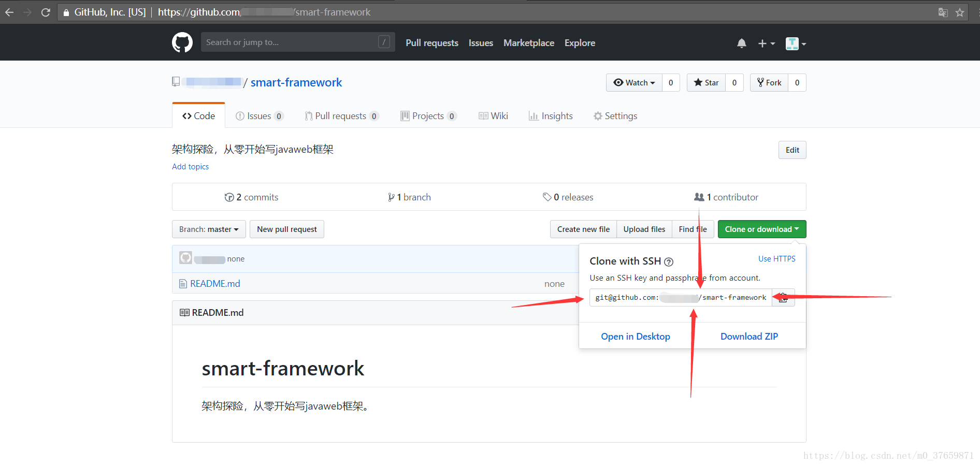Click the README.md header book icon

(184, 313)
